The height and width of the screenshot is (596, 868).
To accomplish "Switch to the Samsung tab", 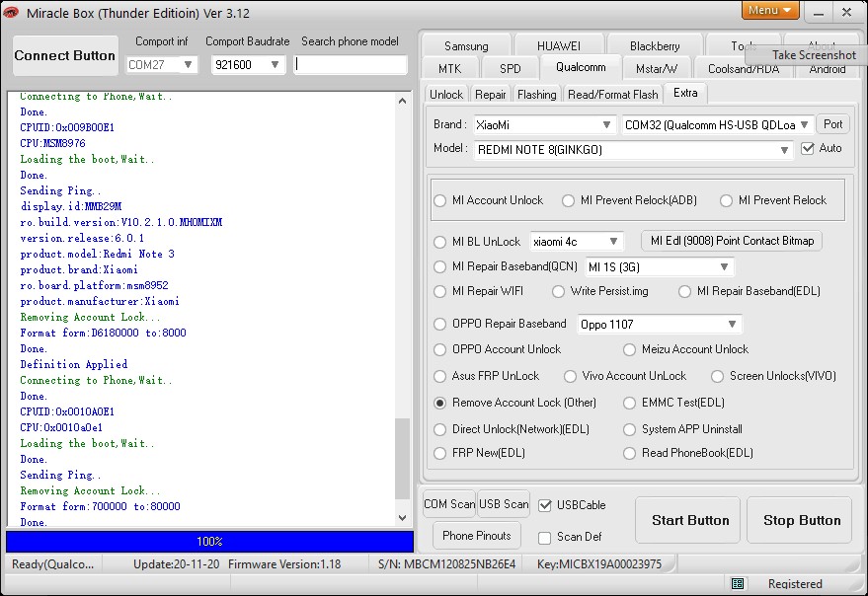I will click(x=466, y=46).
